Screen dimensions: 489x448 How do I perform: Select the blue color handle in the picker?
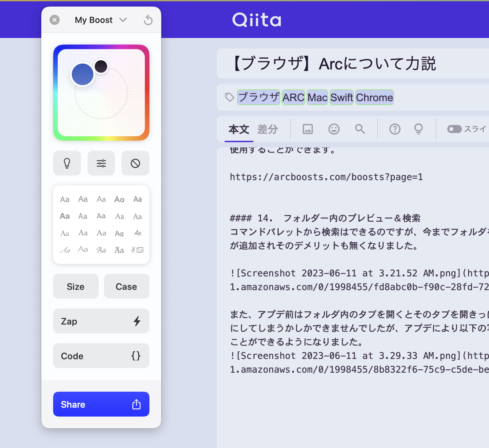83,74
